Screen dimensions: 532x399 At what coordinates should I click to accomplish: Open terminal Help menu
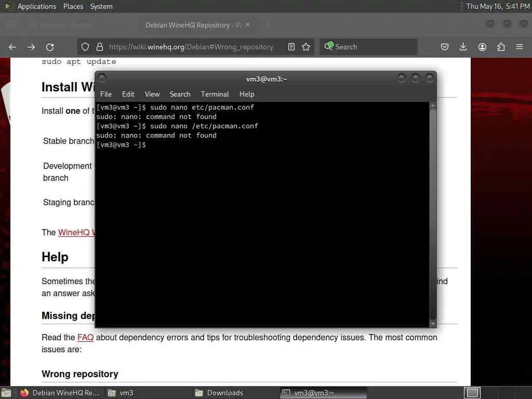[247, 95]
